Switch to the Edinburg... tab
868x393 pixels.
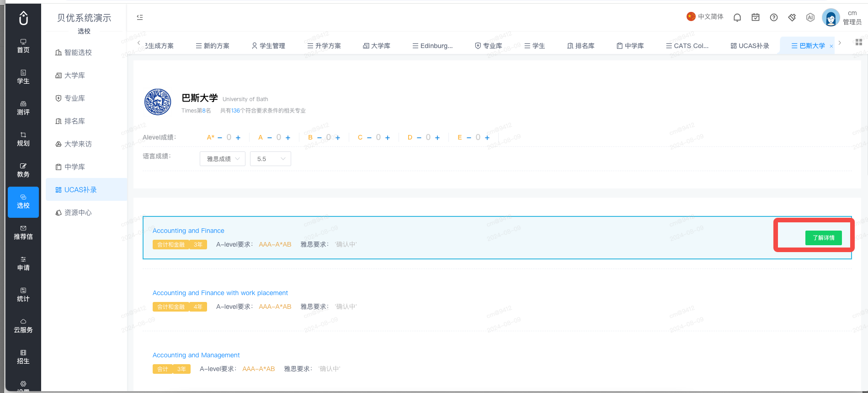[432, 46]
